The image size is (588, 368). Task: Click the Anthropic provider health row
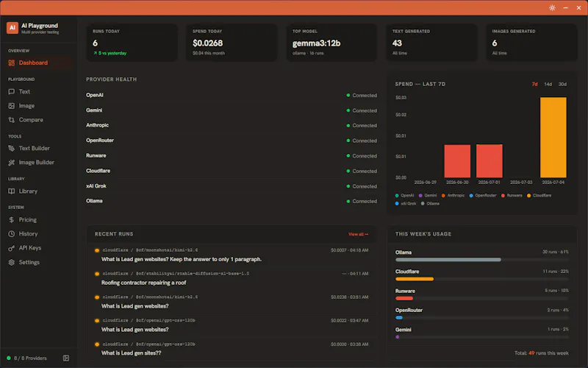pos(232,125)
